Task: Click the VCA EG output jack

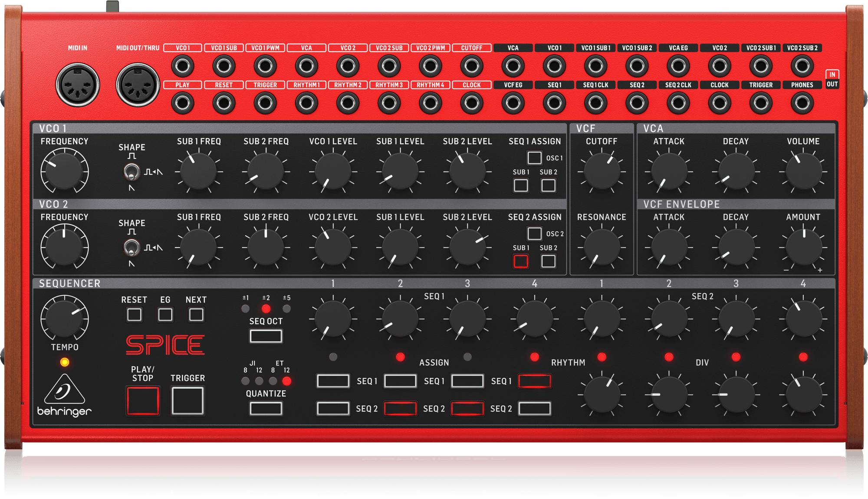Action: click(678, 66)
